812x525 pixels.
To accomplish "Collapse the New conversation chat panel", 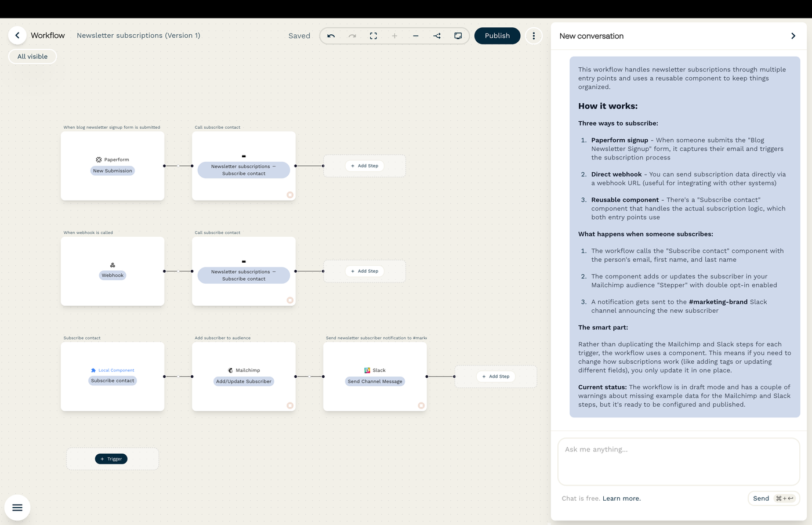I will 793,36.
